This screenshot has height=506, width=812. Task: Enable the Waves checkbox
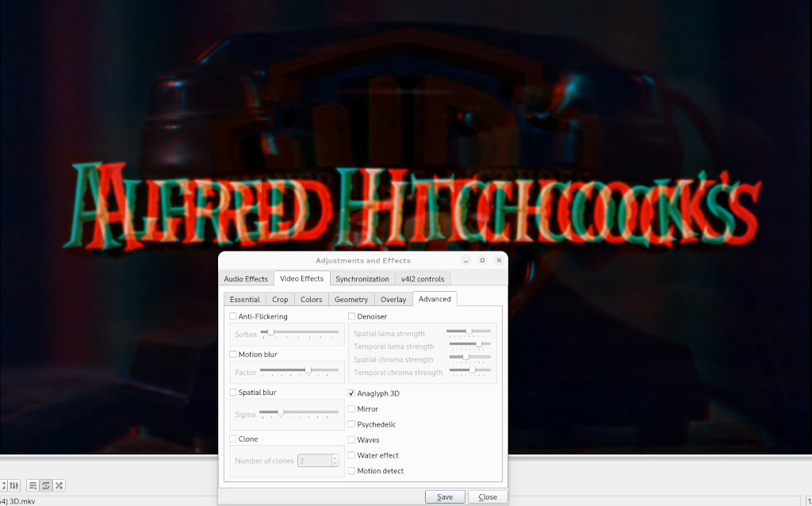coord(351,440)
